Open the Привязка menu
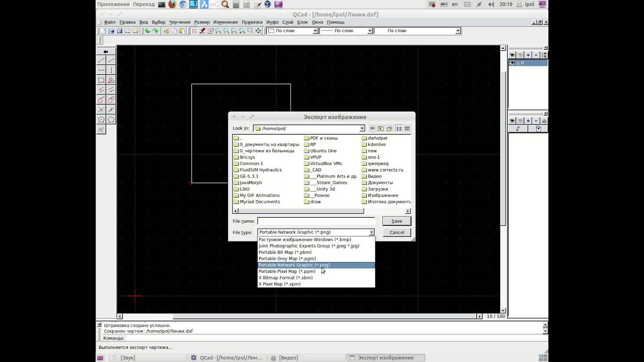 [x=252, y=22]
